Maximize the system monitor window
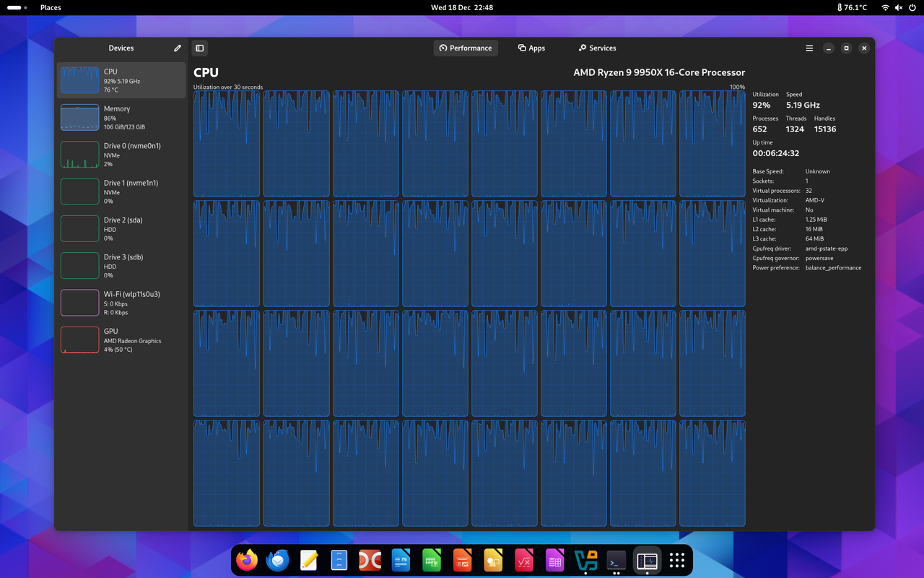Viewport: 924px width, 578px height. click(847, 48)
